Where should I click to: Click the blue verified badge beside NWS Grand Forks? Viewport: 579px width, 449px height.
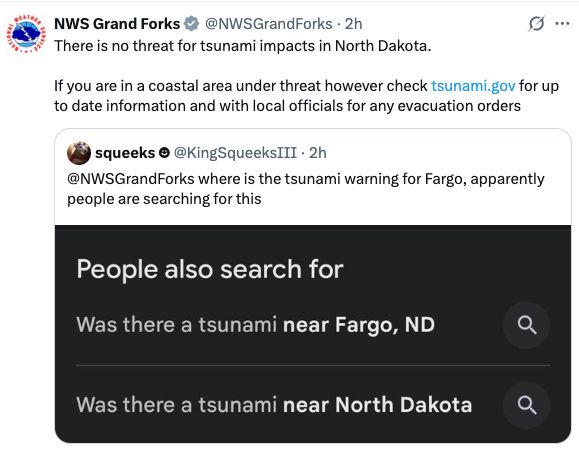(191, 24)
